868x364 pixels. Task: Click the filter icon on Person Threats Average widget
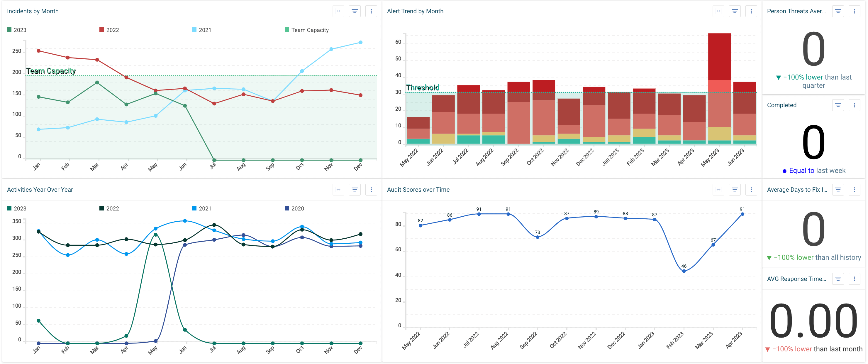click(x=838, y=11)
